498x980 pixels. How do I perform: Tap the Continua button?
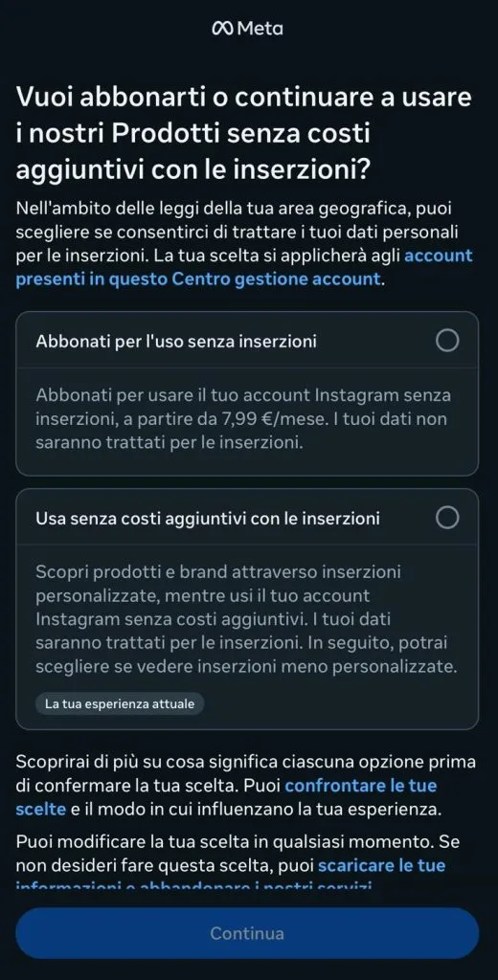click(x=247, y=933)
